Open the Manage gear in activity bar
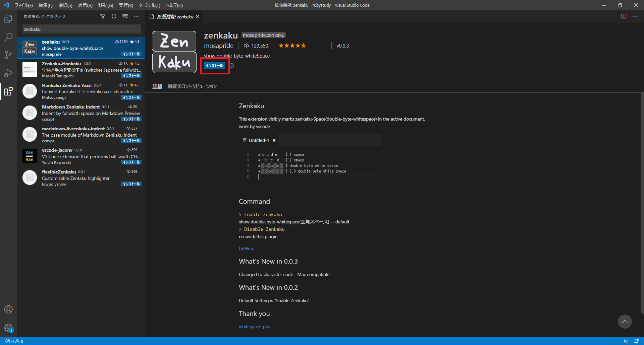This screenshot has height=345, width=644. (8, 328)
